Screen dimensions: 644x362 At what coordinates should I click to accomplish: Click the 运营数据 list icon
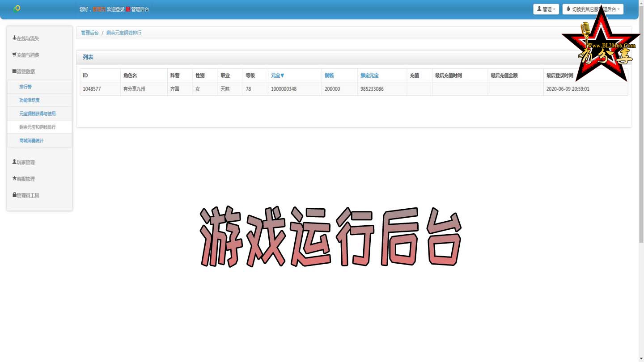(x=14, y=71)
